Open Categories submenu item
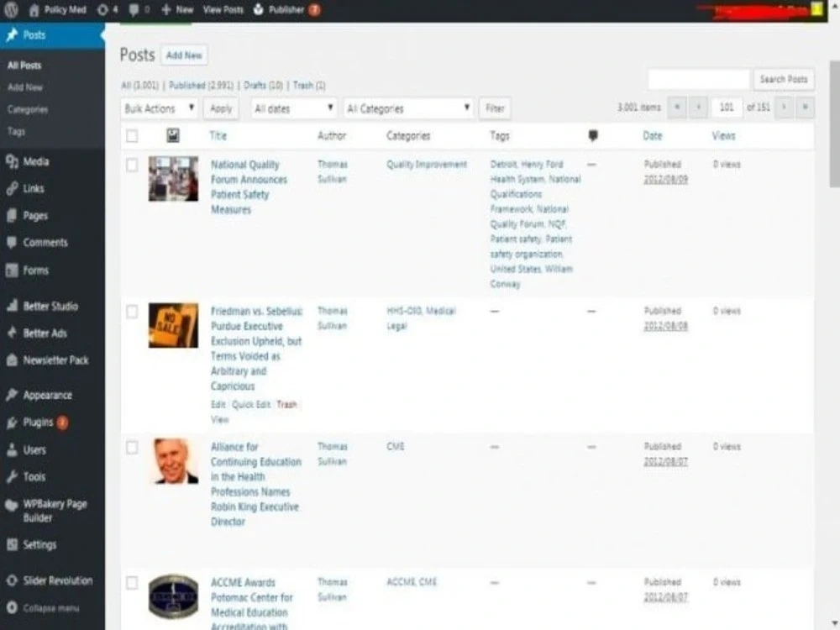840x630 pixels. click(x=28, y=109)
